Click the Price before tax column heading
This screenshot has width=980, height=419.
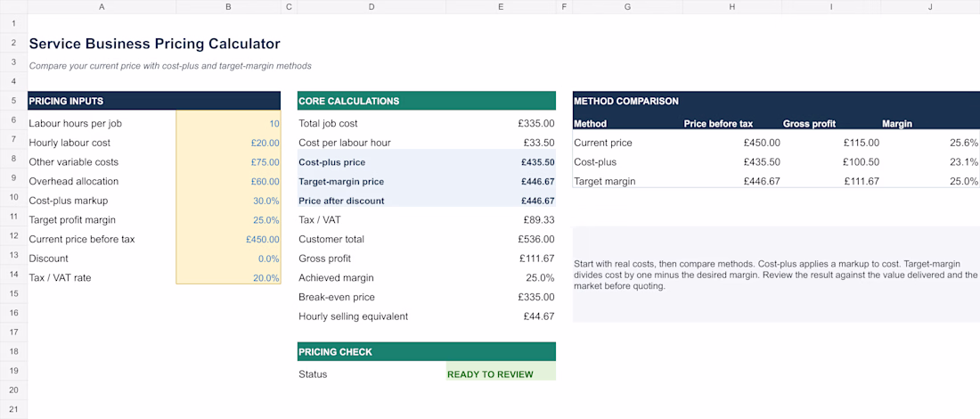point(718,124)
